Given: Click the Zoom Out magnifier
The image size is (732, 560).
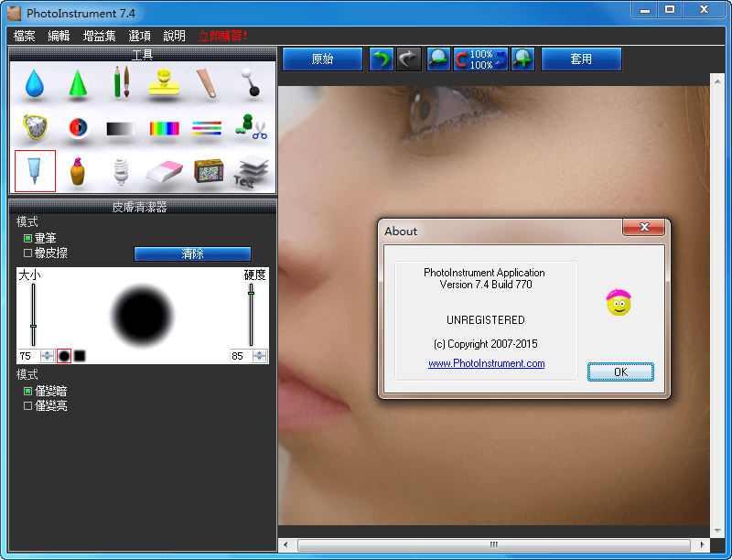Looking at the screenshot, I should [x=439, y=59].
